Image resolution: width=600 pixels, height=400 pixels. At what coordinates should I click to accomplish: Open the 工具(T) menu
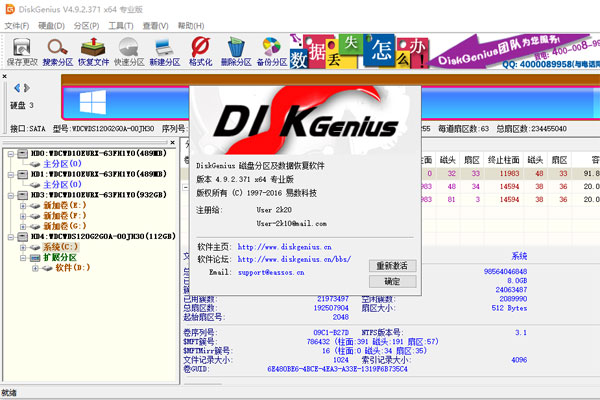pyautogui.click(x=120, y=25)
